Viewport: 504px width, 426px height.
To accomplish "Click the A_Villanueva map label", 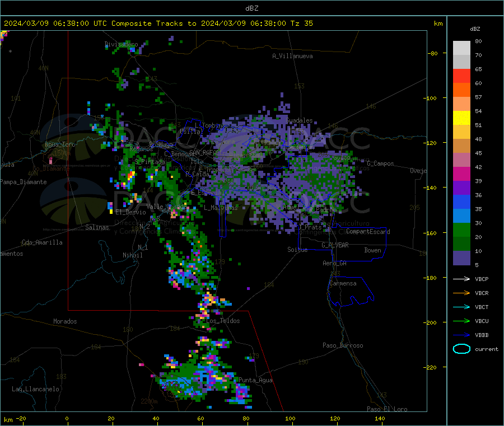I will click(292, 56).
